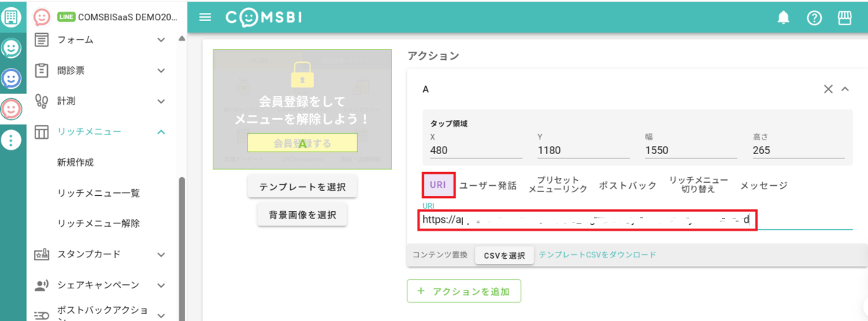Collapse the リッチメニュー section
This screenshot has height=321, width=868.
click(x=101, y=132)
